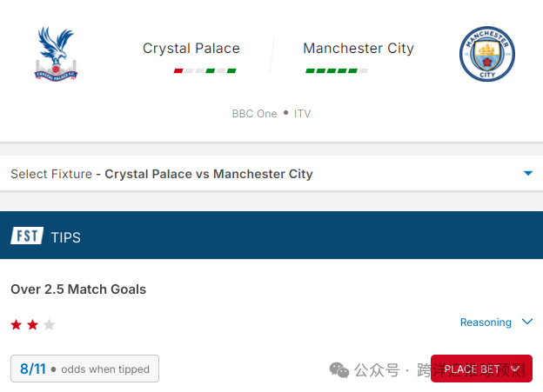This screenshot has height=392, width=543.
Task: Click the TIPS header label
Action: [x=66, y=237]
